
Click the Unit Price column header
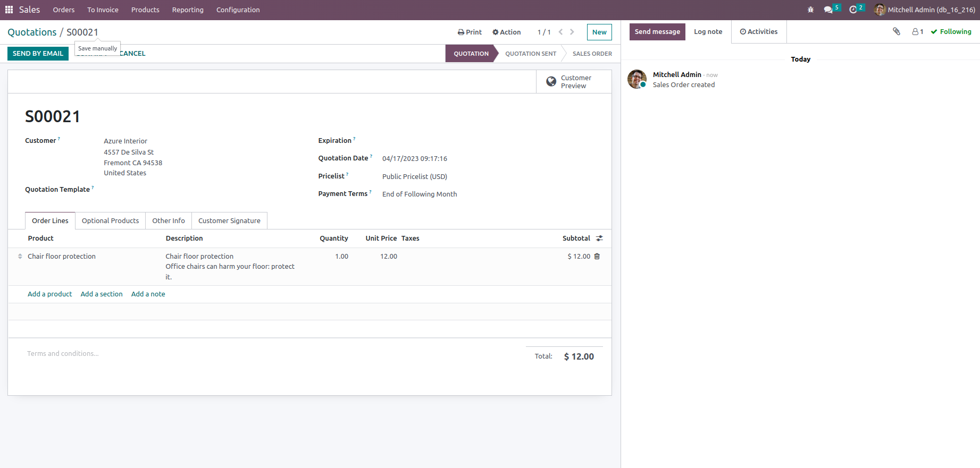click(381, 239)
